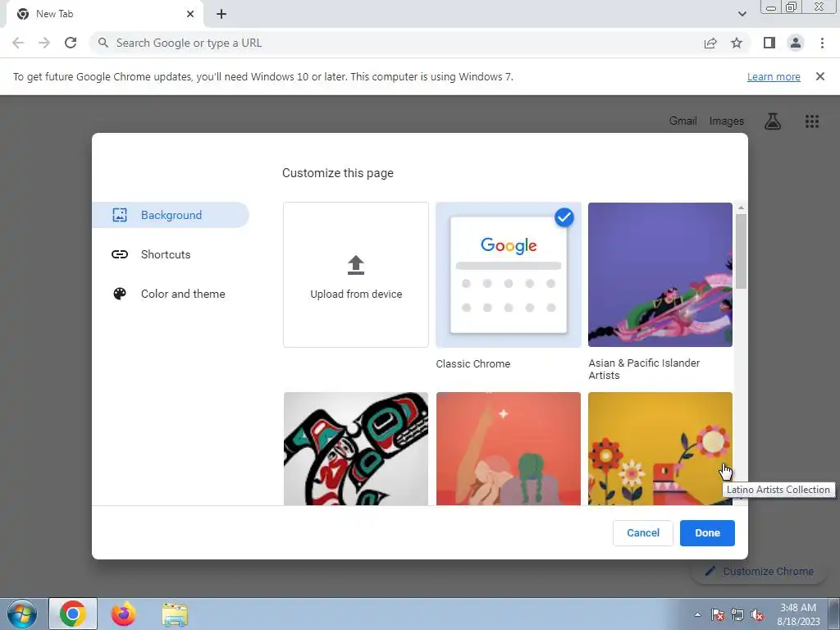Click the network status tray icon
This screenshot has width=840, height=630.
tap(737, 614)
